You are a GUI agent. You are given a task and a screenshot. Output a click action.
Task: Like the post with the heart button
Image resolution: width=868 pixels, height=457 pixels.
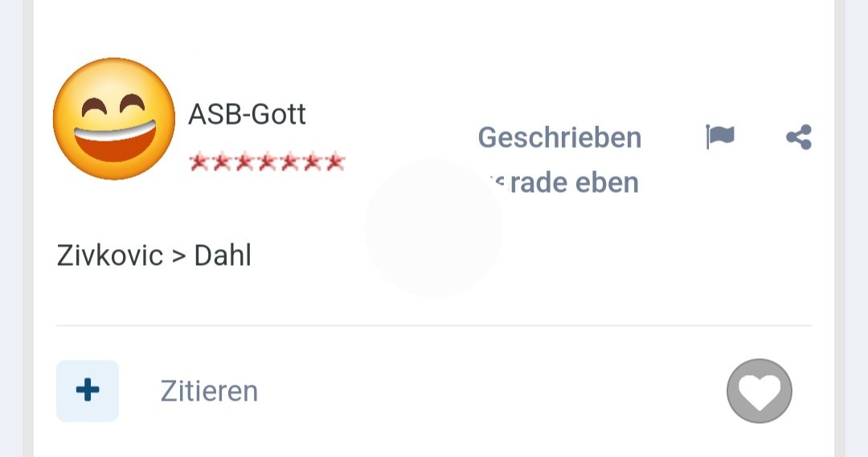[x=759, y=391]
